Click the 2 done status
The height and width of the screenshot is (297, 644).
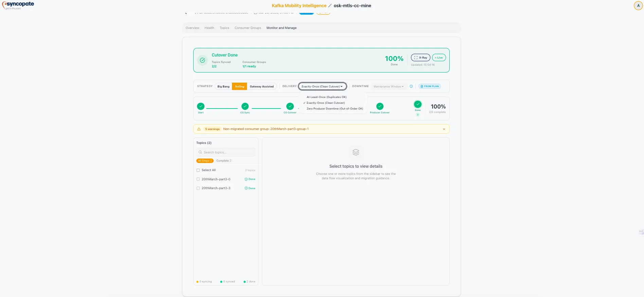click(x=249, y=282)
